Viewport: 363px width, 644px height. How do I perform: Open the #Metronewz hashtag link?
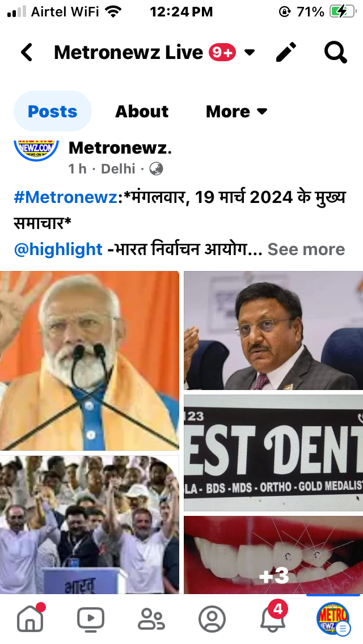pyautogui.click(x=66, y=197)
